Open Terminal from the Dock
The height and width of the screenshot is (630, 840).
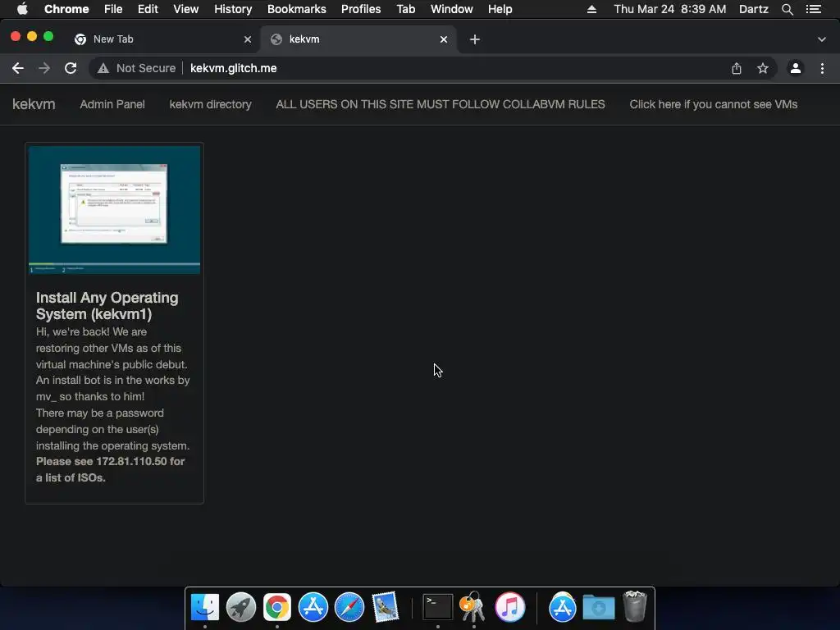[x=438, y=607]
